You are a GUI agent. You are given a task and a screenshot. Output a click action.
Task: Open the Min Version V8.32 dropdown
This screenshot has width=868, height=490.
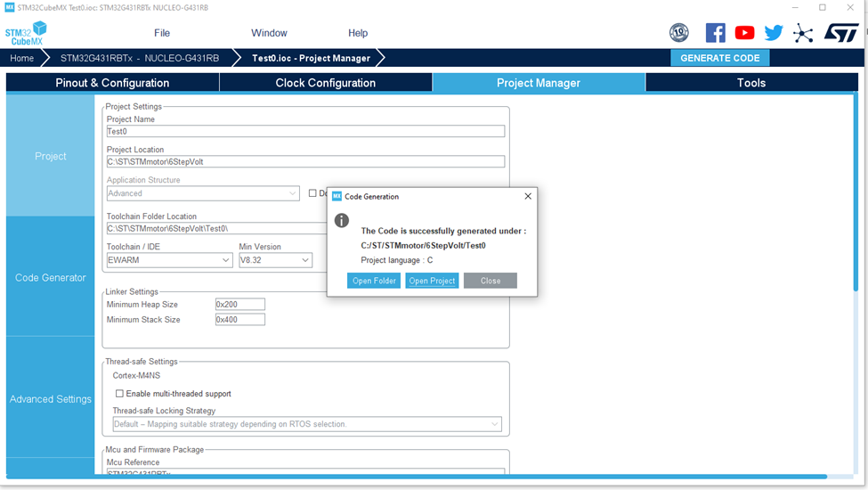point(275,260)
